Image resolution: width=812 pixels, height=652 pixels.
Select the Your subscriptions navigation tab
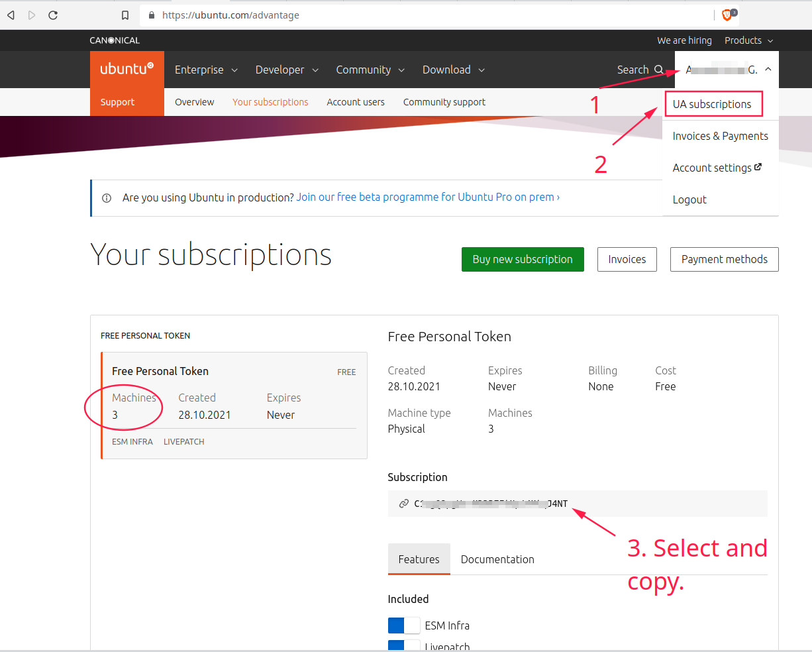point(270,102)
